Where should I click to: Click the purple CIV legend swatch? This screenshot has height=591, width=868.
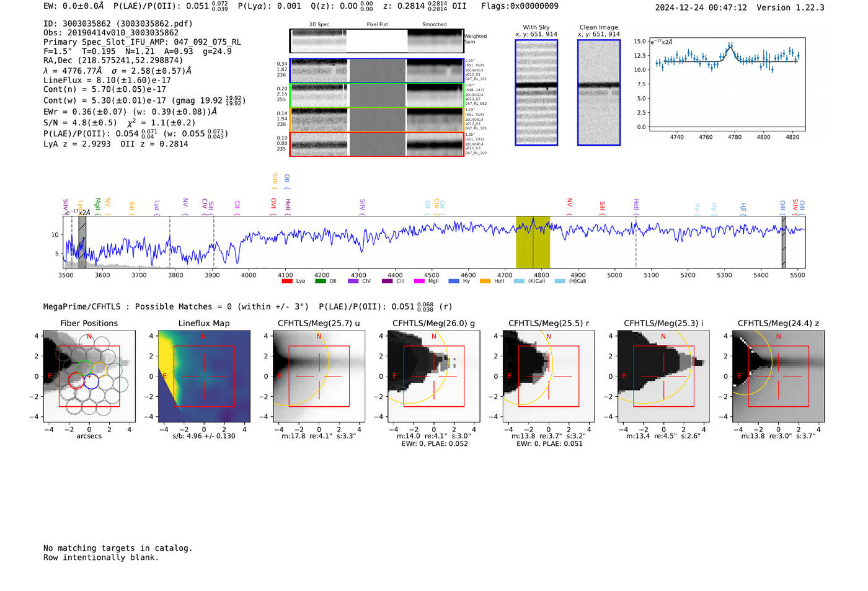click(353, 282)
